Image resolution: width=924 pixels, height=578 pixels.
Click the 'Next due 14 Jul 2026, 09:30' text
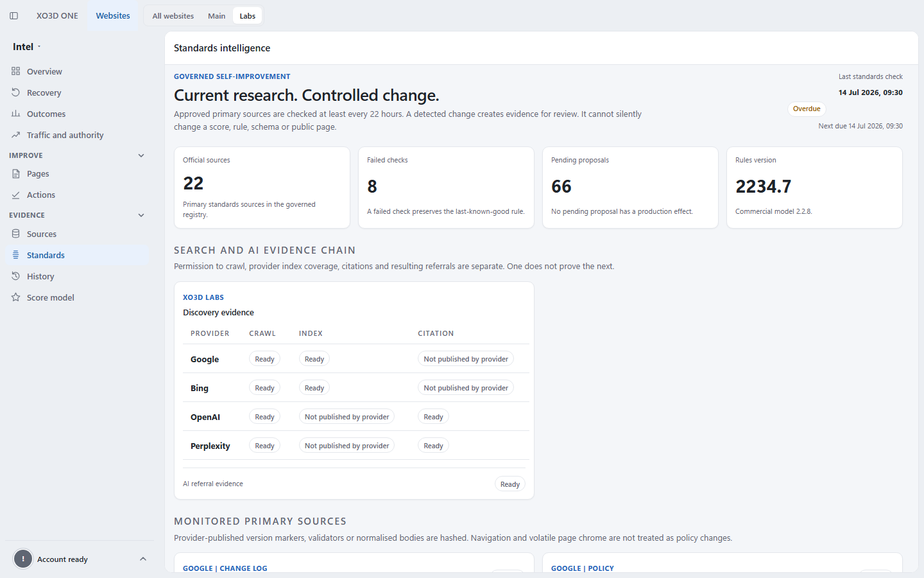point(860,126)
